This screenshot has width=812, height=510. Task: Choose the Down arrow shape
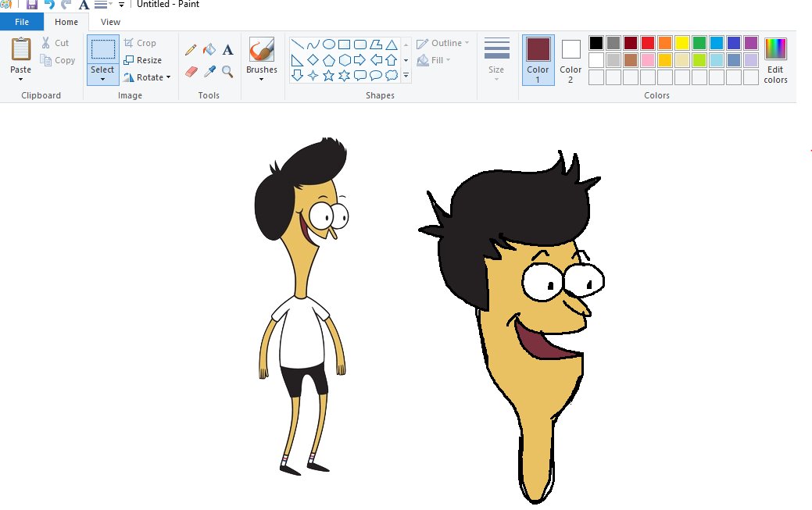tap(297, 76)
